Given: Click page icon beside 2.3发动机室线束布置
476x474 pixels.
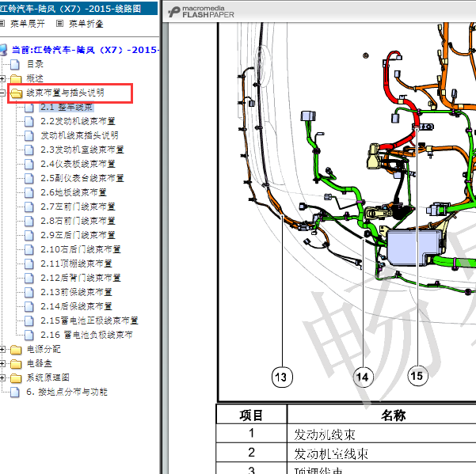Looking at the screenshot, I should tap(29, 150).
